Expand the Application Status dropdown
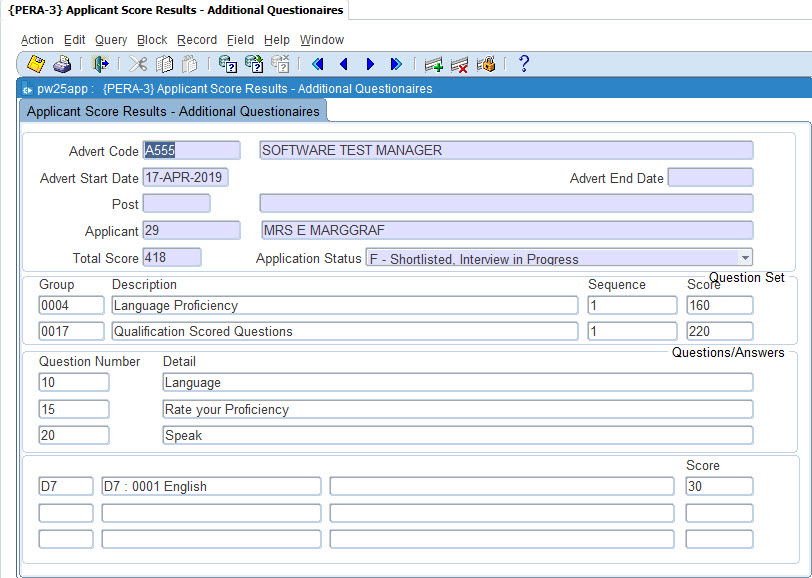The image size is (812, 578). coord(744,258)
